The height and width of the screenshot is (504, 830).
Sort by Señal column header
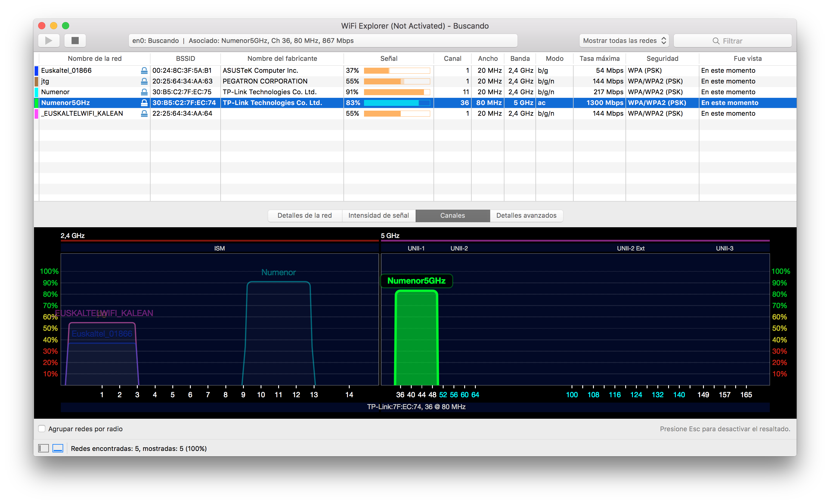pos(388,59)
